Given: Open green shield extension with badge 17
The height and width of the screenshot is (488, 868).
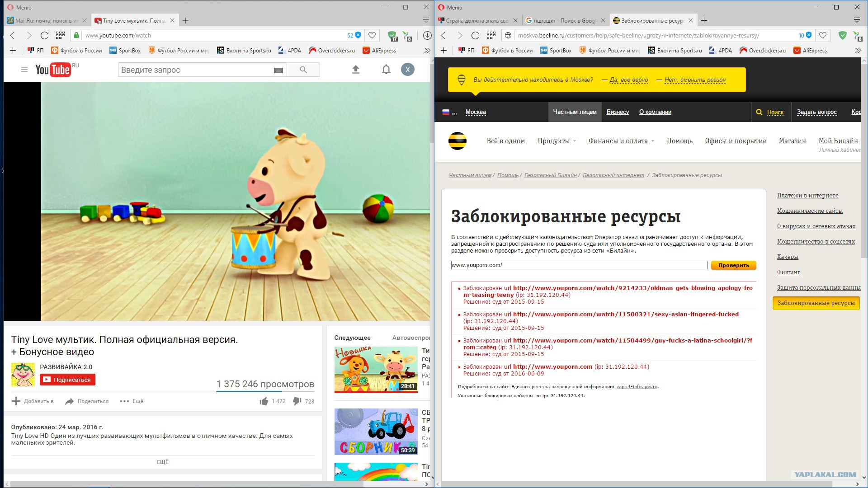Looking at the screenshot, I should (392, 36).
